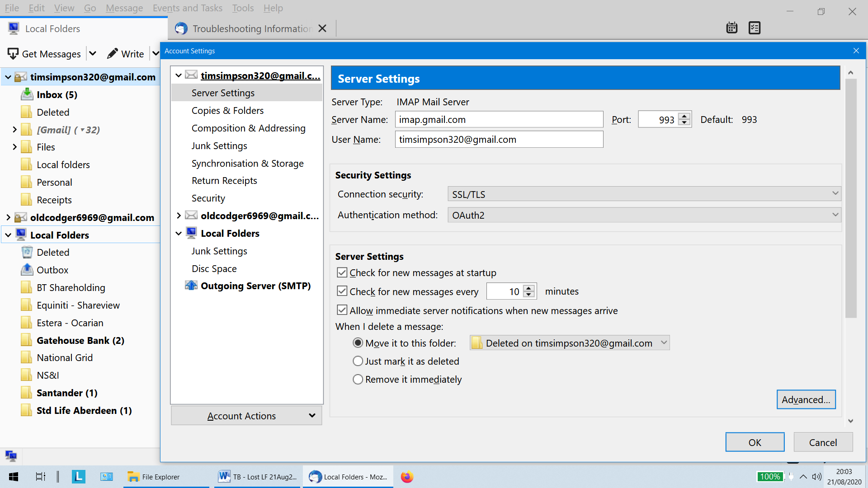Screen dimensions: 868x488
Task: Open the Message menu
Action: 124,8
